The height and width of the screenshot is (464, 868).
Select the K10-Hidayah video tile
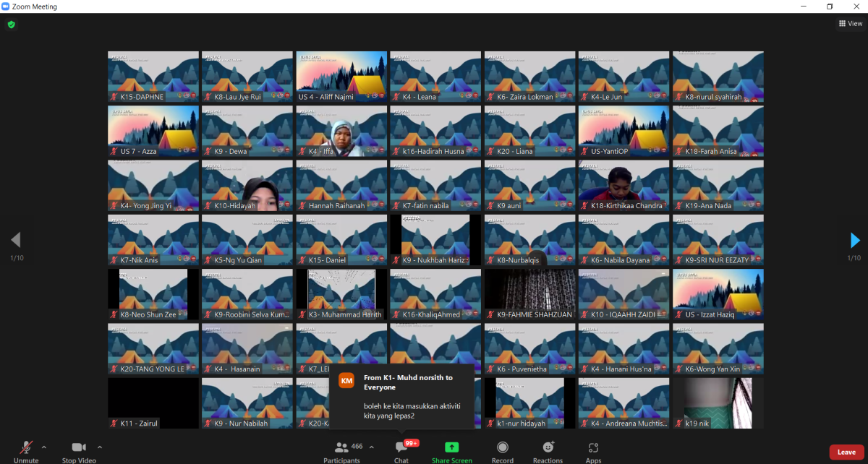[x=247, y=186]
